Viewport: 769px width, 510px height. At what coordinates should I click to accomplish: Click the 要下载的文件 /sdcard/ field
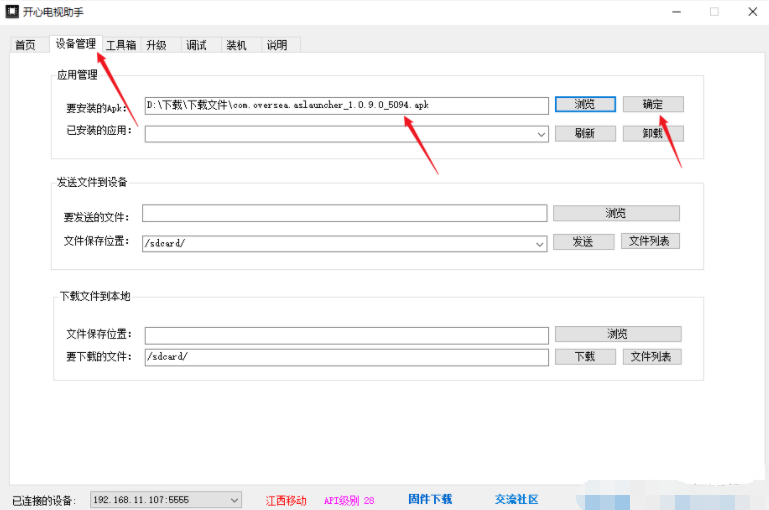point(346,357)
